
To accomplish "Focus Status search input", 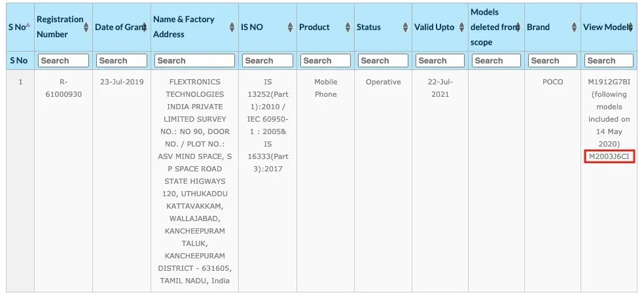I will [383, 61].
